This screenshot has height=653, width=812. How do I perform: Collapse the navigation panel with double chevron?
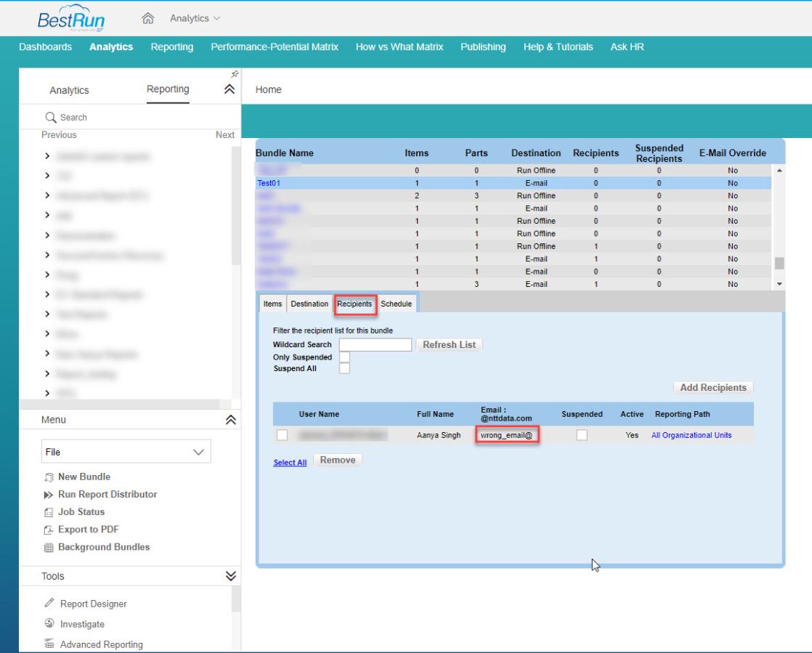click(x=230, y=89)
